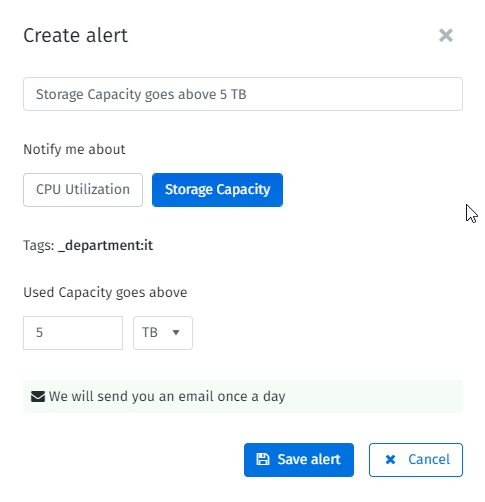
Task: Close the Create alert dialog with the X icon
Action: 446,35
